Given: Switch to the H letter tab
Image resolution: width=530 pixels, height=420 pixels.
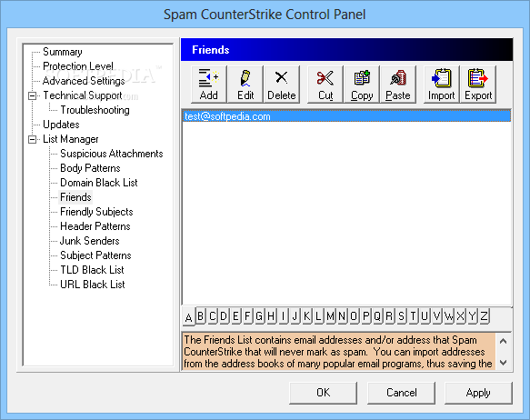Looking at the screenshot, I should [x=271, y=316].
